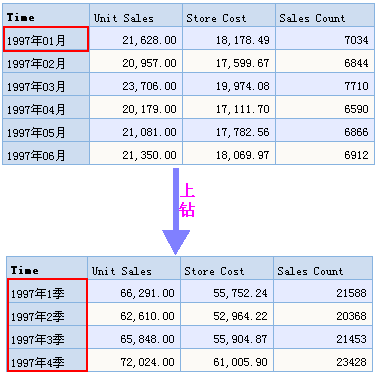The image size is (377, 378).
Task: Click the 1997年01月 row header
Action: tap(46, 39)
